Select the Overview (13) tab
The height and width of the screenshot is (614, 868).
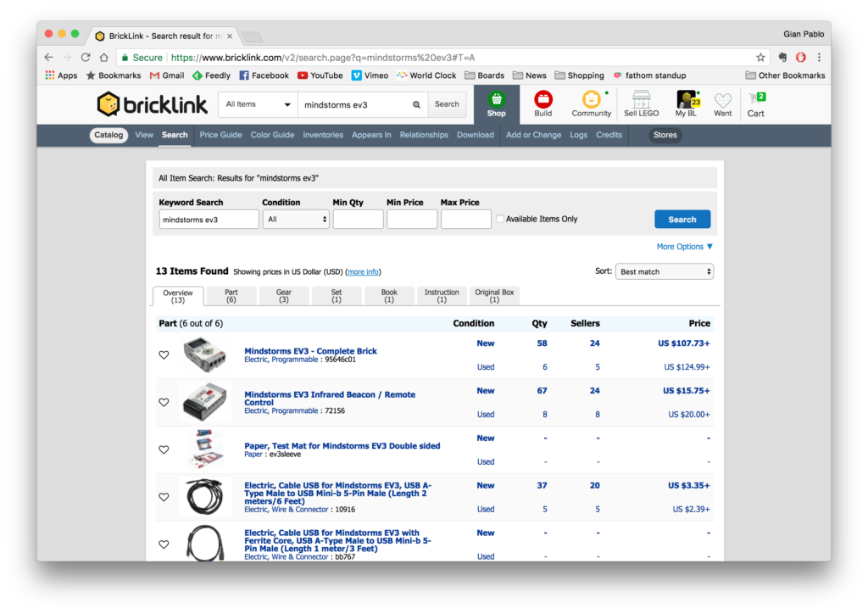pos(178,296)
